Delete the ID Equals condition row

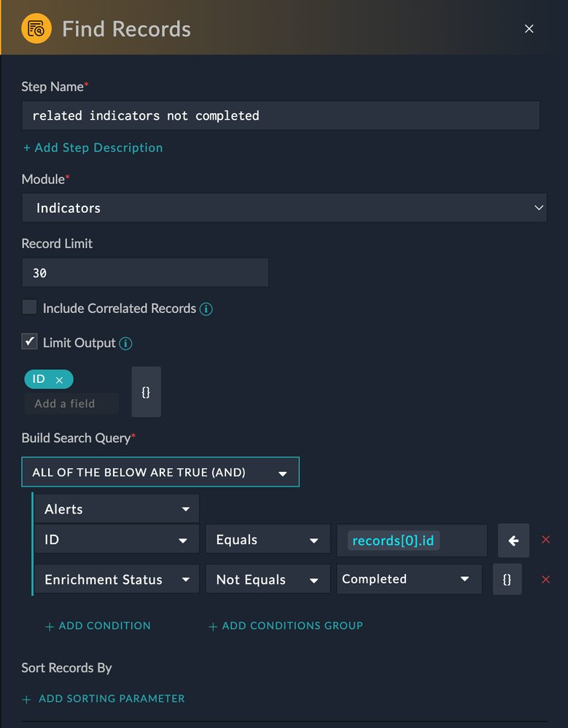(x=545, y=540)
